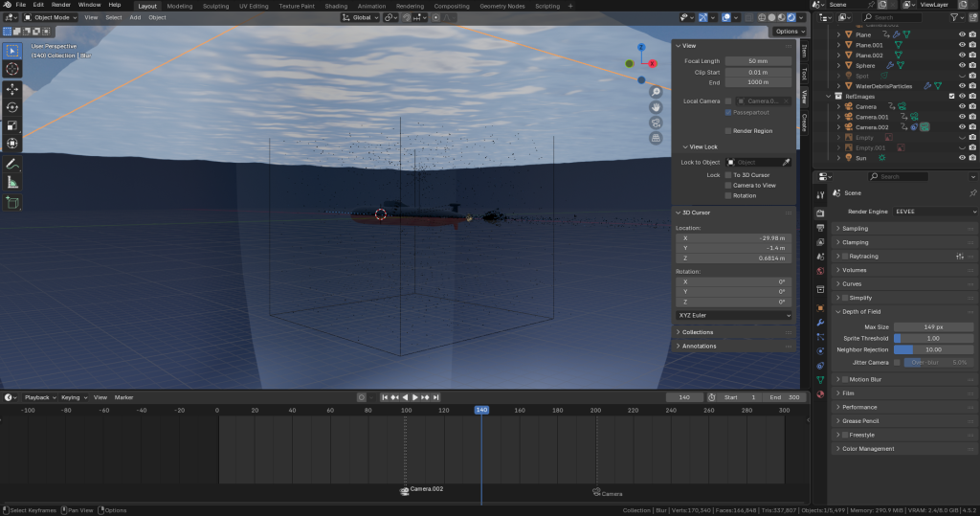Select the Rotate tool in the toolbar

tap(12, 106)
